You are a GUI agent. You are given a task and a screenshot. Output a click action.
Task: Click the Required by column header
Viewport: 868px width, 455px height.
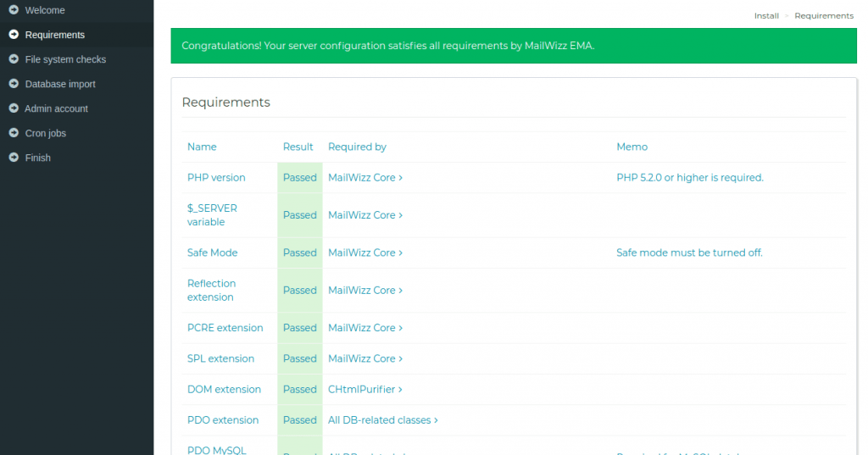tap(357, 147)
